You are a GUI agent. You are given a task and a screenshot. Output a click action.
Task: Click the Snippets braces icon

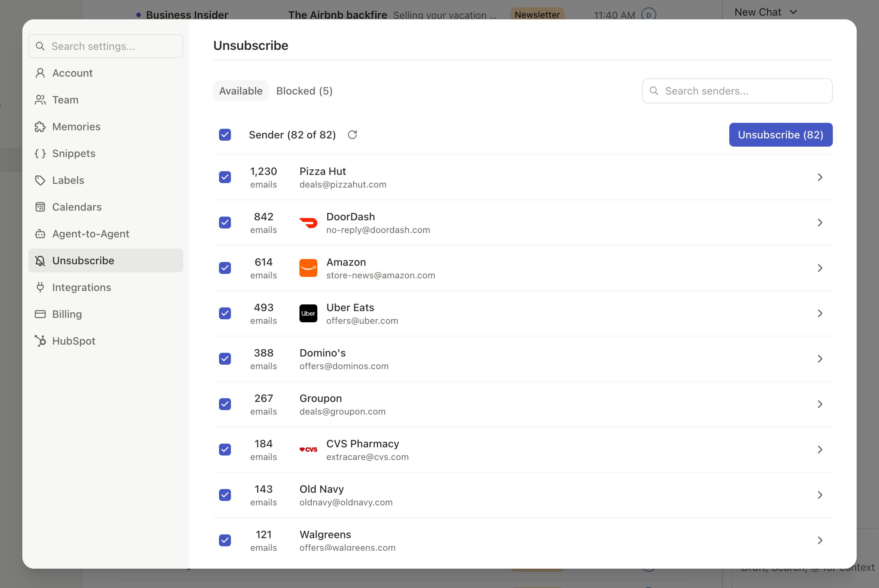(40, 153)
